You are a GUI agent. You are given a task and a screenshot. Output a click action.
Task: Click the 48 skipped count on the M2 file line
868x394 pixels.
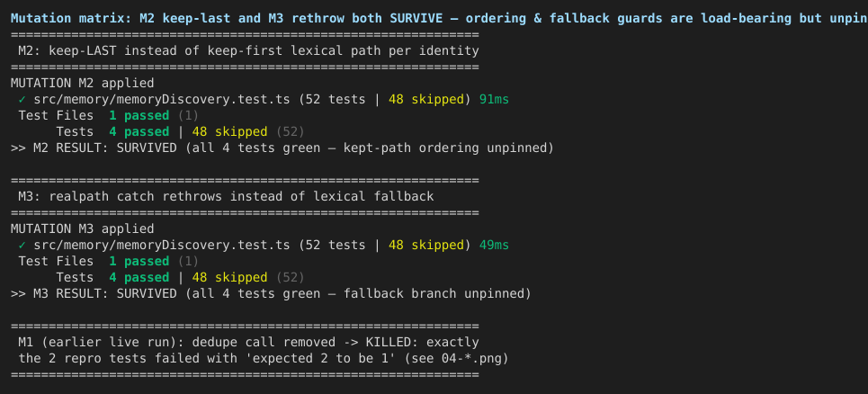click(x=425, y=100)
